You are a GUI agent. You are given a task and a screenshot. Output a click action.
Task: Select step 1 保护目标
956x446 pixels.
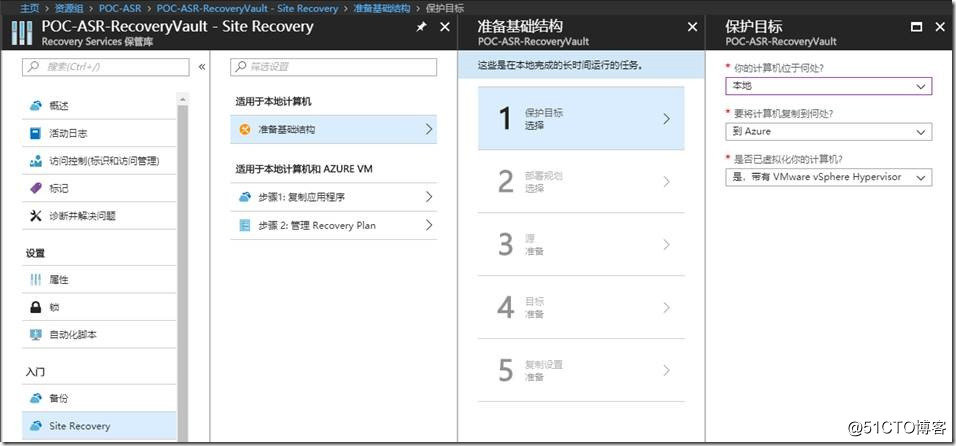tap(581, 118)
